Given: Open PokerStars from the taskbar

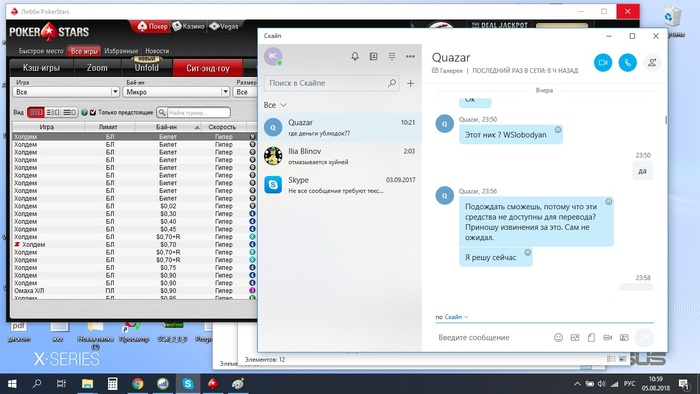Looking at the screenshot, I should click(212, 383).
